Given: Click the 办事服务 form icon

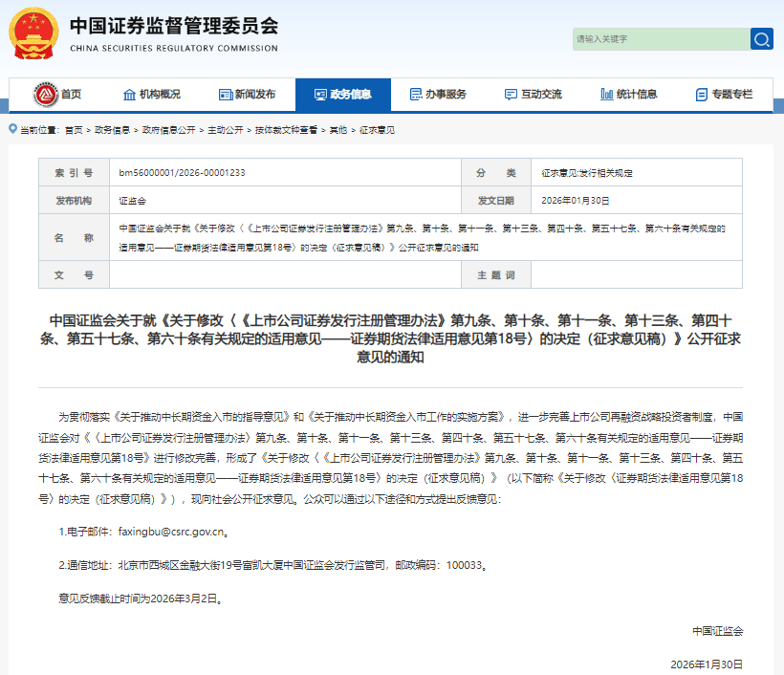Looking at the screenshot, I should coord(415,95).
